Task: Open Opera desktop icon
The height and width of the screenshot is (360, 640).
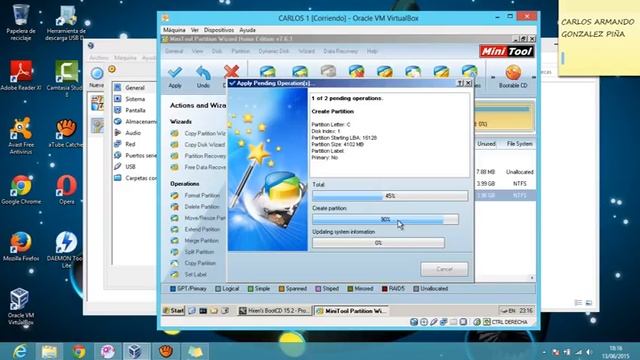Action: [x=67, y=190]
